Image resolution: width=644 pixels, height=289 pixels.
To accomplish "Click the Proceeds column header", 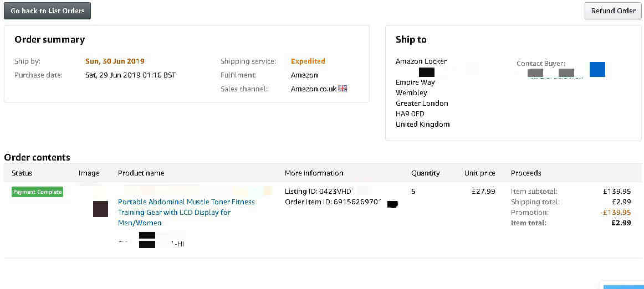I will (526, 173).
